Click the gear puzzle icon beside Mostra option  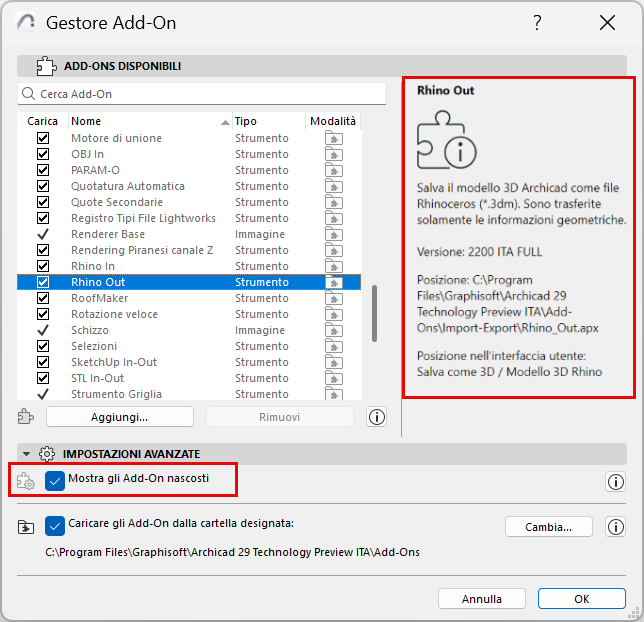tap(26, 481)
